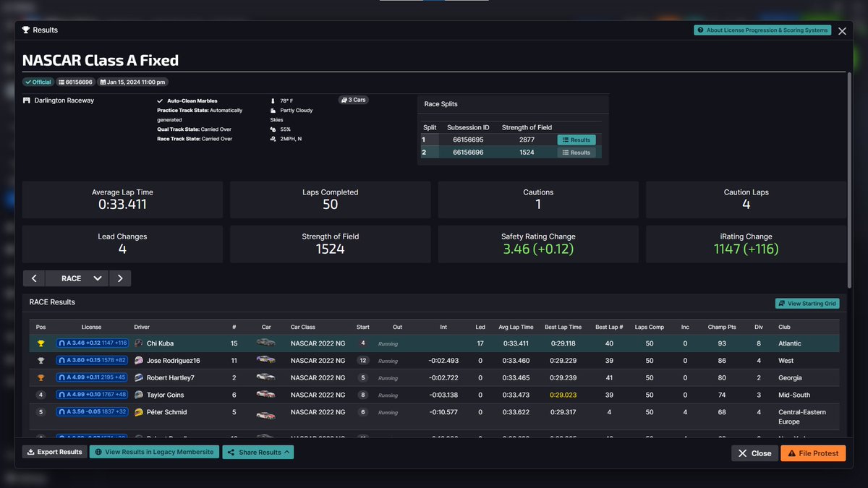The height and width of the screenshot is (488, 868).
Task: Click Chi Kuba's helmet icon
Action: [x=139, y=343]
